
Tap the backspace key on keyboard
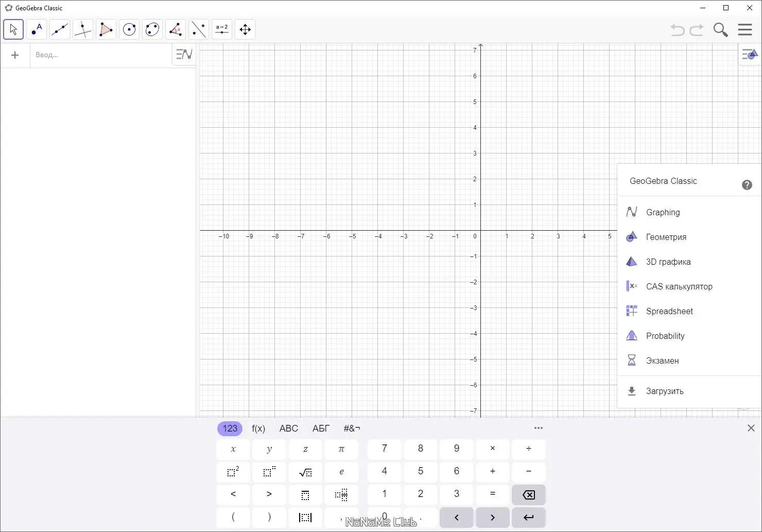point(529,495)
